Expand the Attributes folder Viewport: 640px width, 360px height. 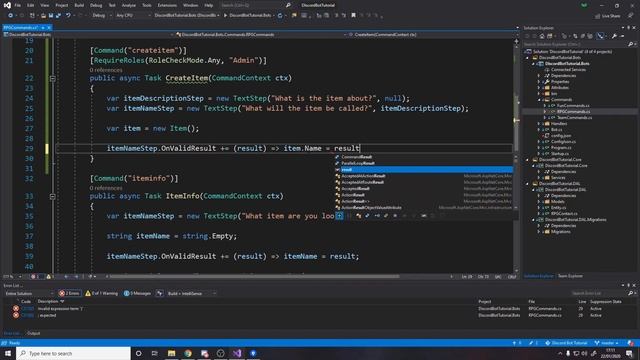coord(539,87)
